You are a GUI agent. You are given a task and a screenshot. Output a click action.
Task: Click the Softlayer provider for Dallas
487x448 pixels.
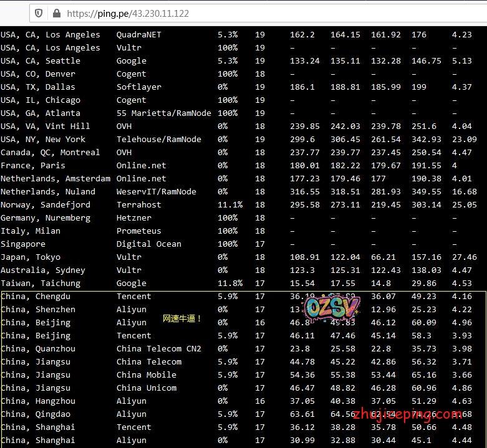pos(138,87)
